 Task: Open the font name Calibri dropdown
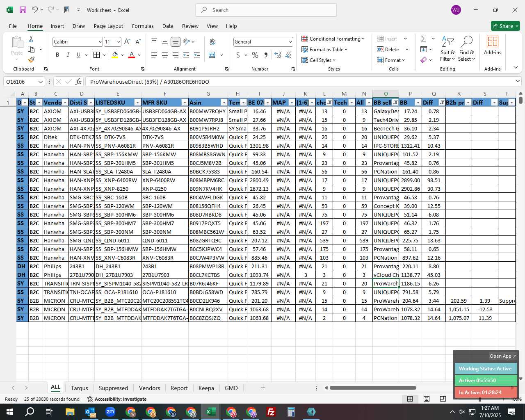(100, 42)
